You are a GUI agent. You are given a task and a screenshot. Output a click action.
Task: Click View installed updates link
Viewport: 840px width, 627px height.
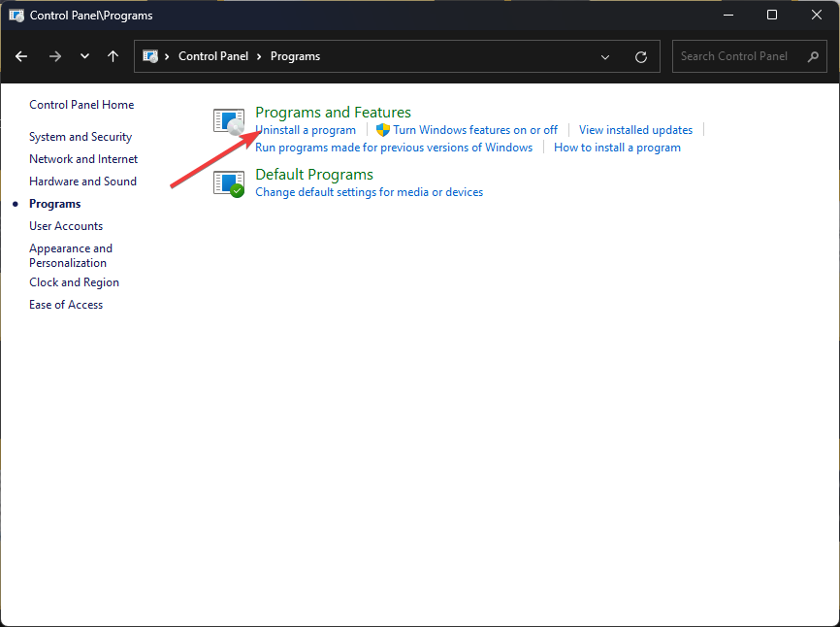635,130
